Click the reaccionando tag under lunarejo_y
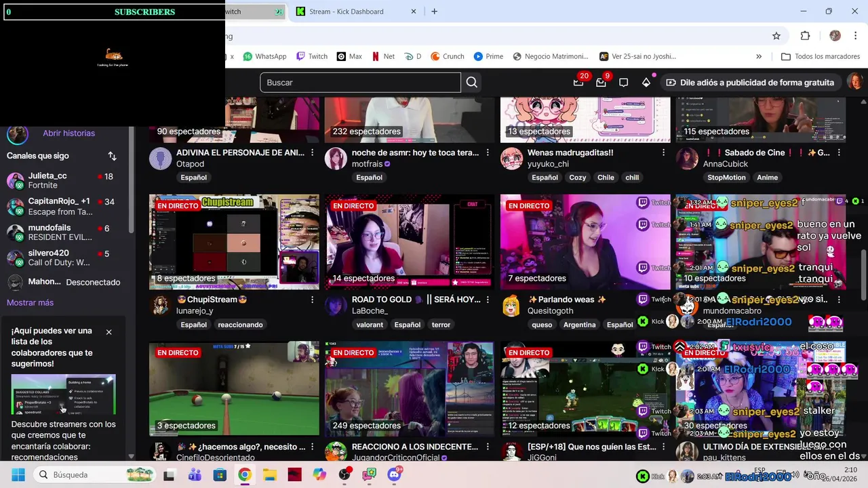This screenshot has height=488, width=868. click(240, 325)
